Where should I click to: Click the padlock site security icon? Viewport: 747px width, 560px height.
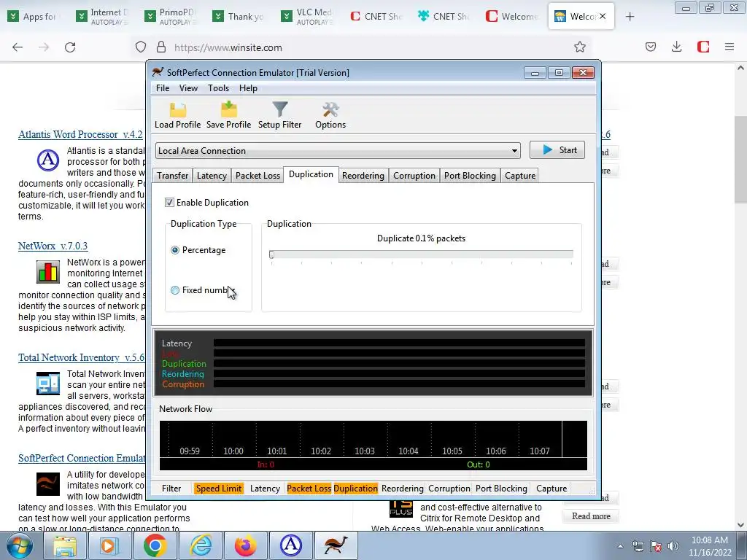pos(161,47)
